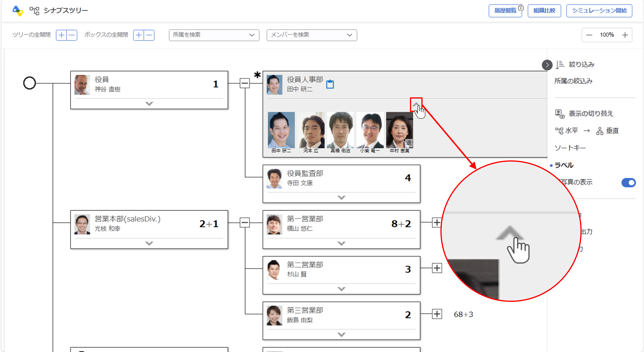This screenshot has height=352, width=644.
Task: Expand member list of 役員監査部 box
Action: coord(341,197)
